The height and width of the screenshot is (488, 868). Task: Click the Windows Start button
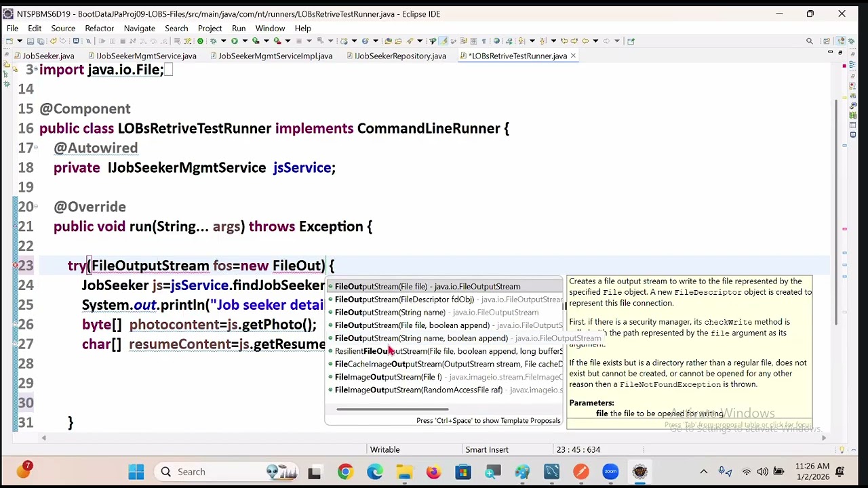tap(136, 472)
